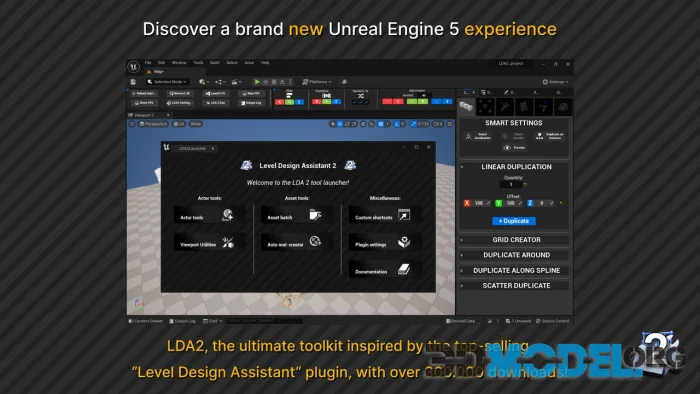Open the Actor menu
700x394 pixels.
(249, 63)
